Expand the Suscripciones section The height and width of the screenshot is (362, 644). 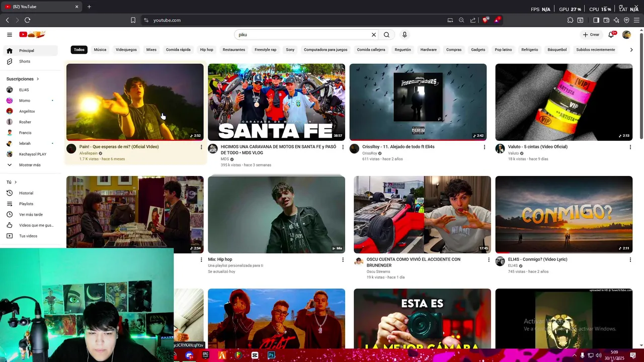click(23, 79)
